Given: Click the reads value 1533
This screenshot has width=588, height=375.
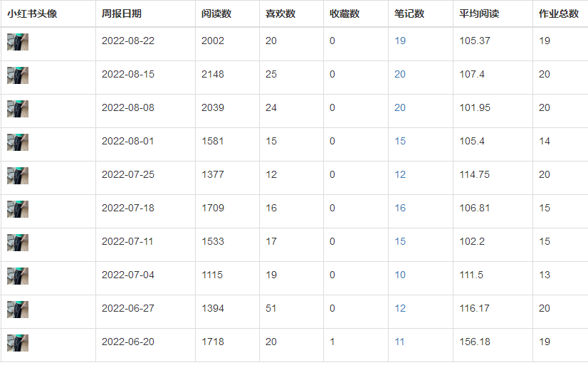Looking at the screenshot, I should pyautogui.click(x=213, y=241).
